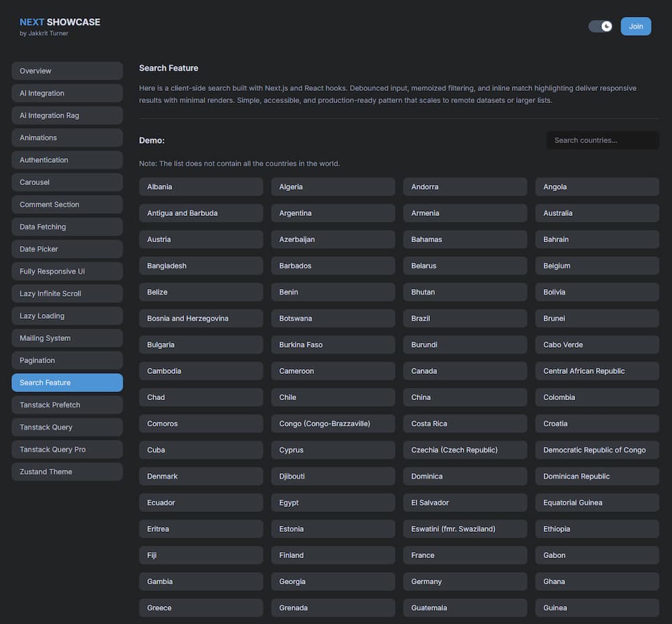Navigate to the Carousel section

point(67,182)
